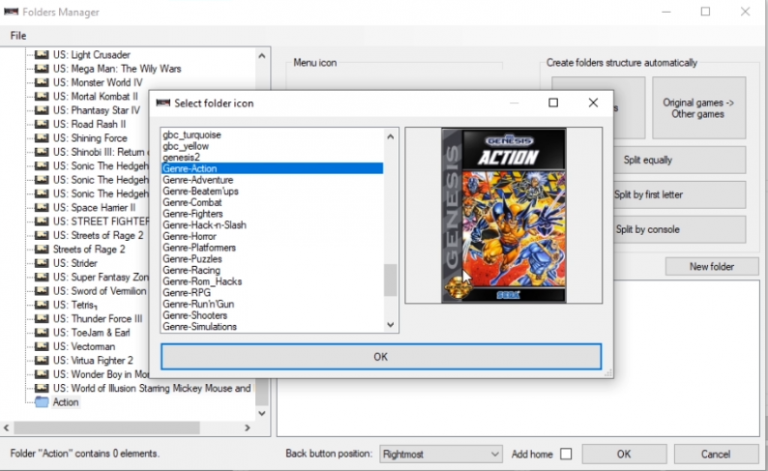Click the game icon beside Vectorman
Image resolution: width=768 pixels, height=471 pixels.
coord(41,346)
